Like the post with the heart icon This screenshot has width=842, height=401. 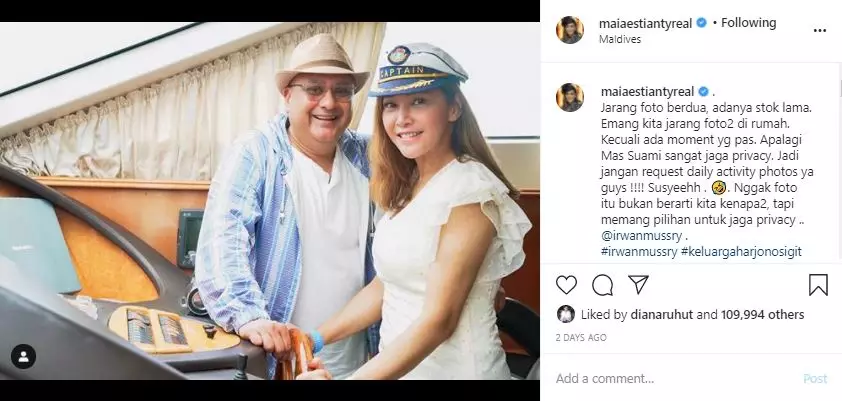[566, 285]
